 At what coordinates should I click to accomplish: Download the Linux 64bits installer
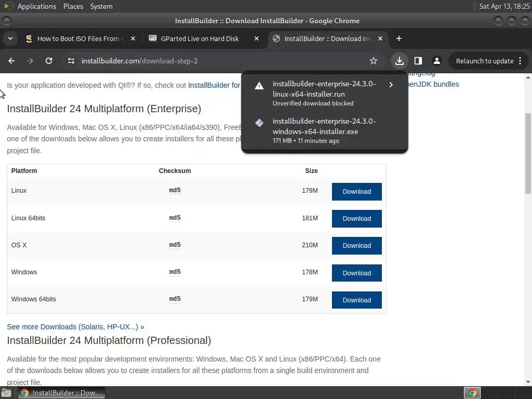[x=356, y=219]
